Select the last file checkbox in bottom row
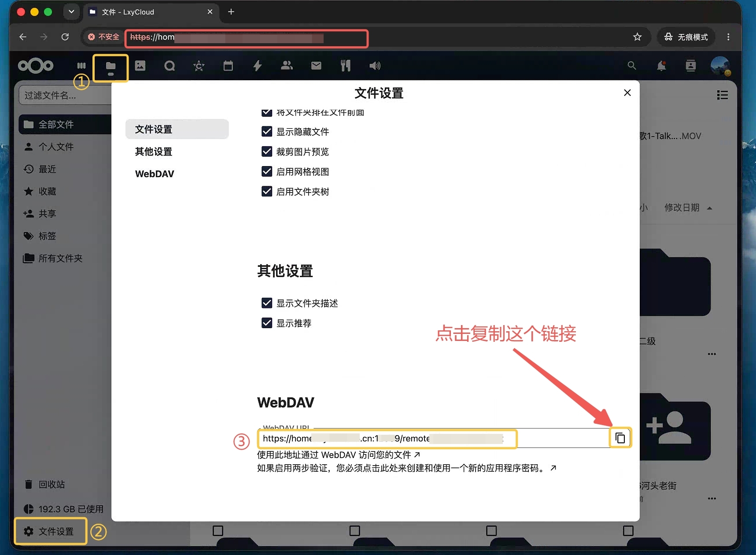Image resolution: width=756 pixels, height=555 pixels. (x=628, y=530)
